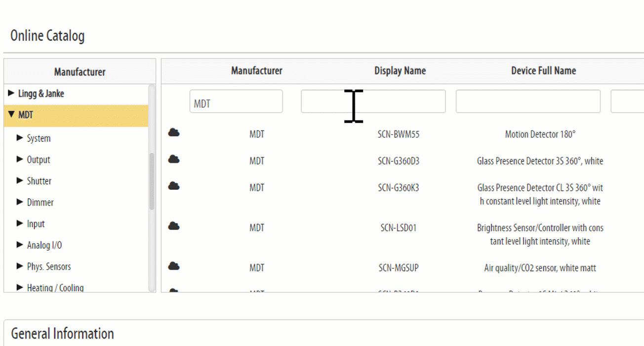The height and width of the screenshot is (346, 644).
Task: Click the cloud icon for SCN-LSD01
Action: 174,225
